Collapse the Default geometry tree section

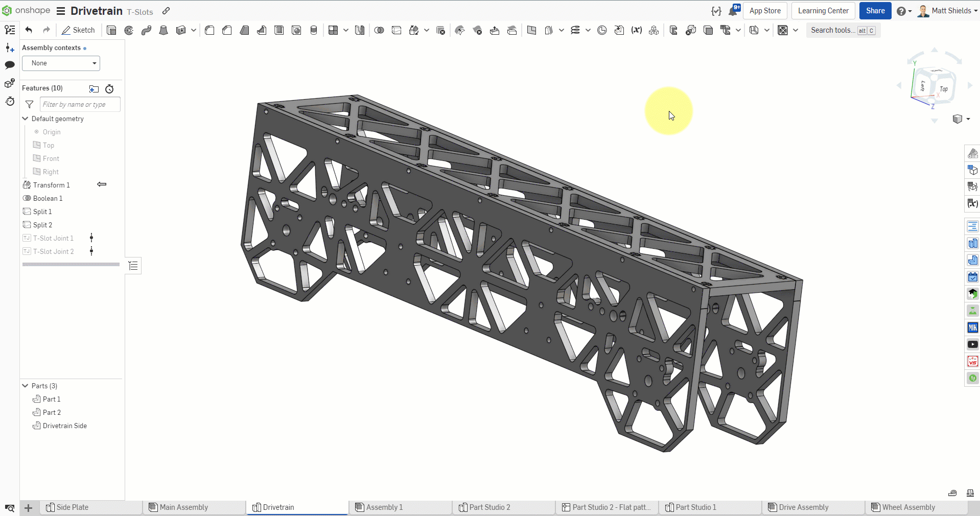[x=25, y=119]
